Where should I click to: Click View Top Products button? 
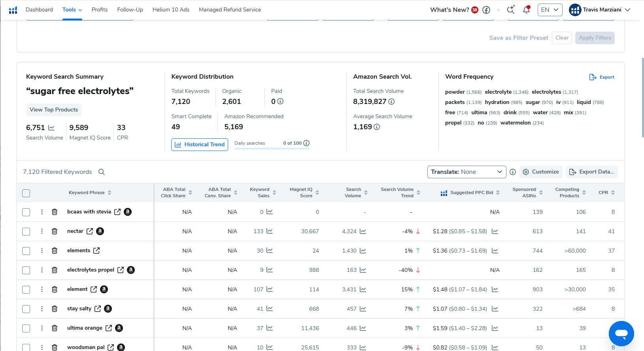tap(54, 110)
